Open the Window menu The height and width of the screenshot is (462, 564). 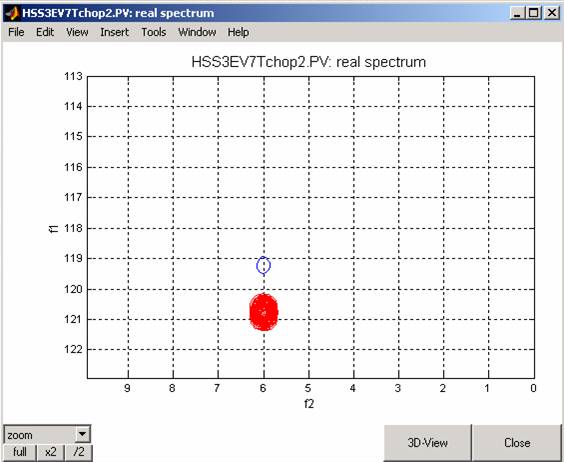(x=197, y=32)
